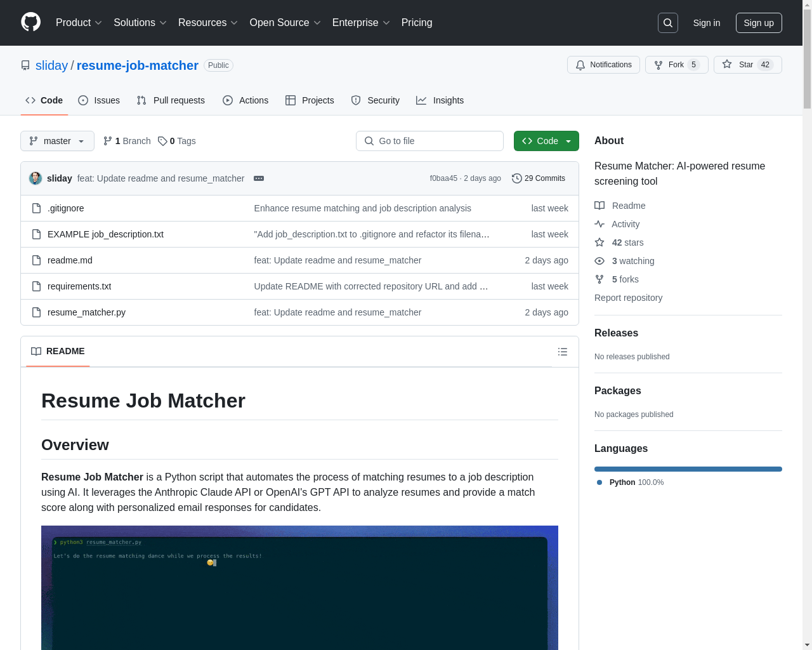The width and height of the screenshot is (812, 650).
Task: Click the pulse icon beside Activity
Action: (x=599, y=224)
